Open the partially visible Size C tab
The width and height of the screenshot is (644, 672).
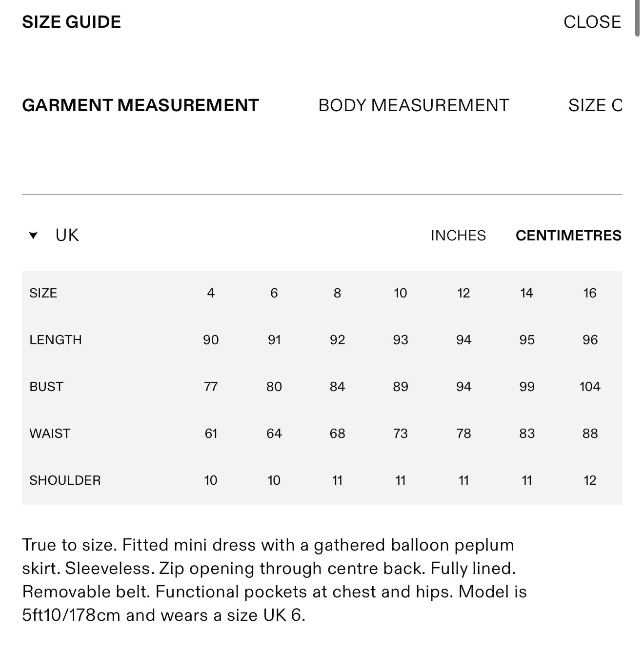pos(595,105)
